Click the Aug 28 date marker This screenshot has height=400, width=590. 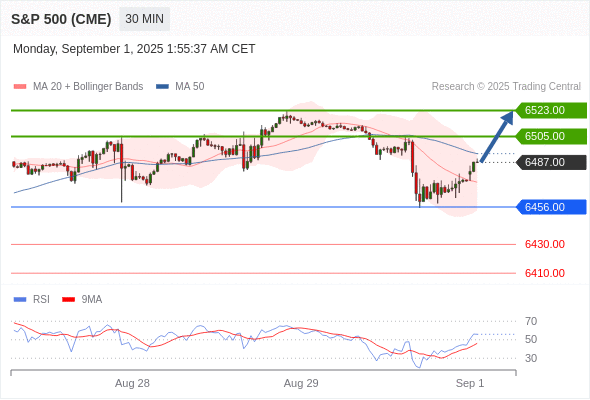(x=132, y=383)
